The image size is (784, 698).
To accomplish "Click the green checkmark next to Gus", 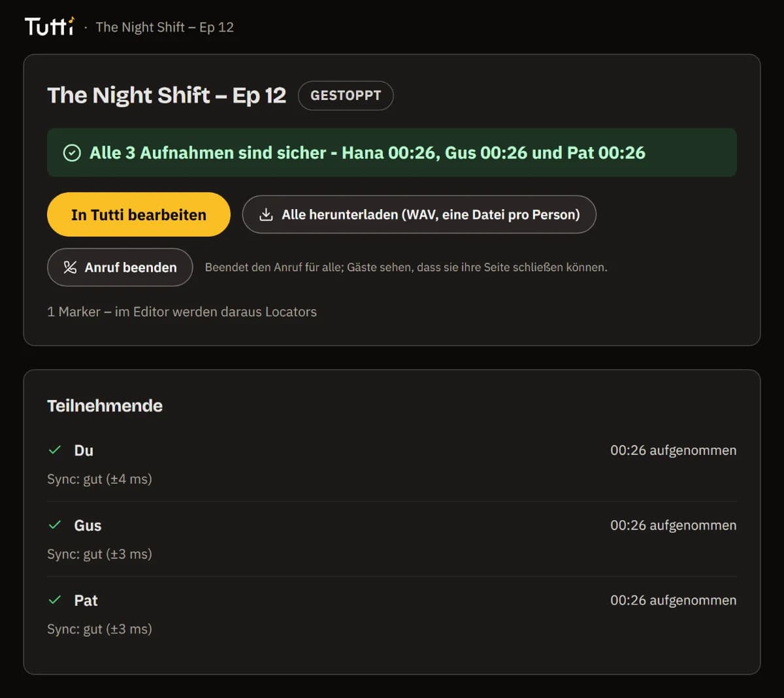I will coord(55,525).
